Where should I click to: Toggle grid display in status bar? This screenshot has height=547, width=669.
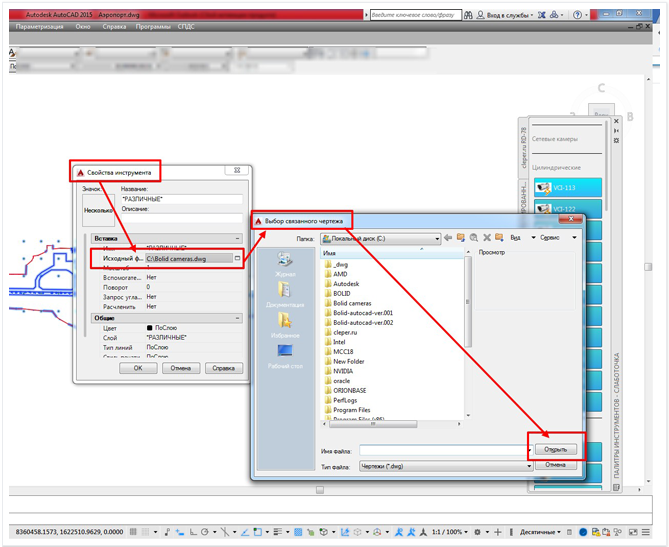(133, 532)
